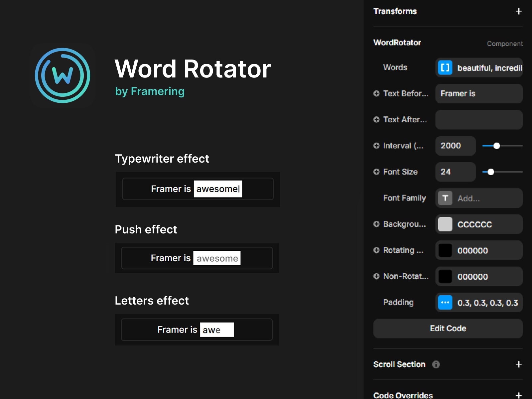Add variable for Text After property
This screenshot has height=399, width=532.
[x=376, y=119]
